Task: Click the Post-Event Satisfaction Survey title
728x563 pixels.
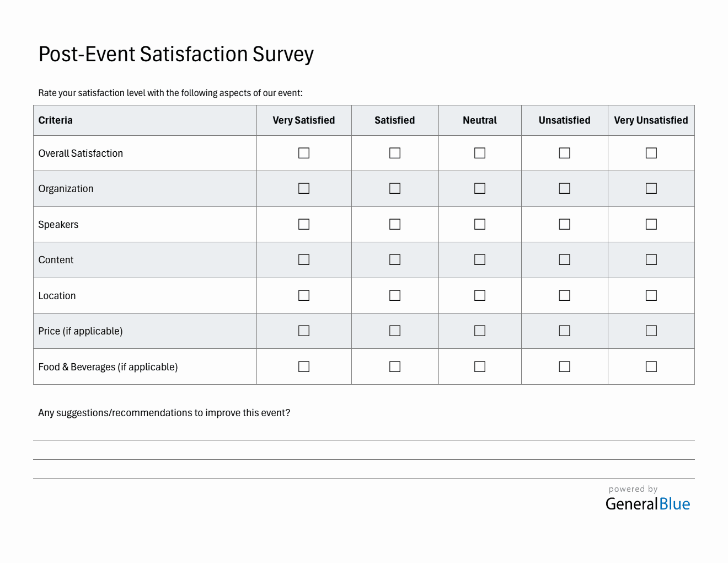Action: (176, 54)
